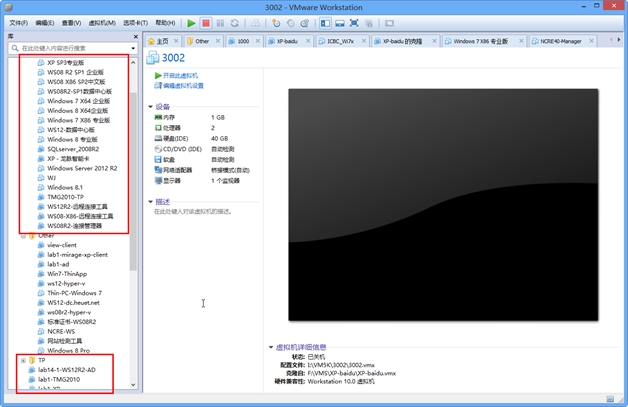This screenshot has width=628, height=407.
Task: Click the console view toolbar icon
Action: click(389, 23)
